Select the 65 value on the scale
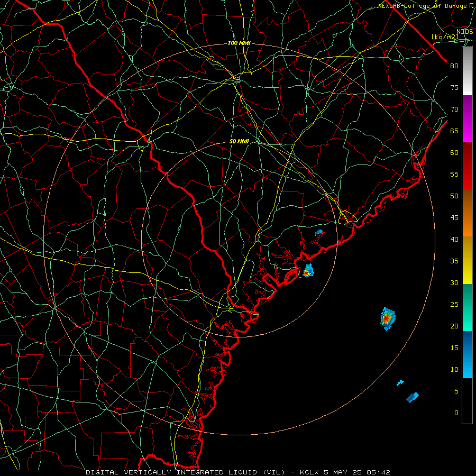The width and height of the screenshot is (476, 476). pos(454,131)
